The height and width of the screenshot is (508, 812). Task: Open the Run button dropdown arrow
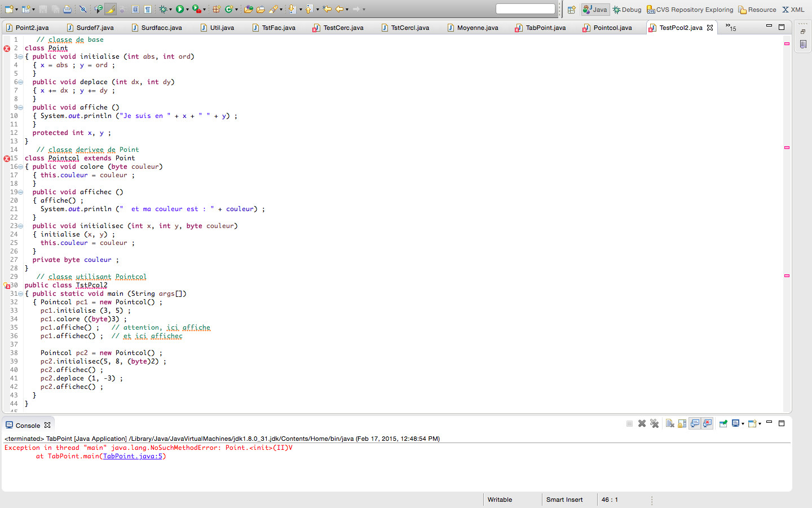click(x=187, y=10)
